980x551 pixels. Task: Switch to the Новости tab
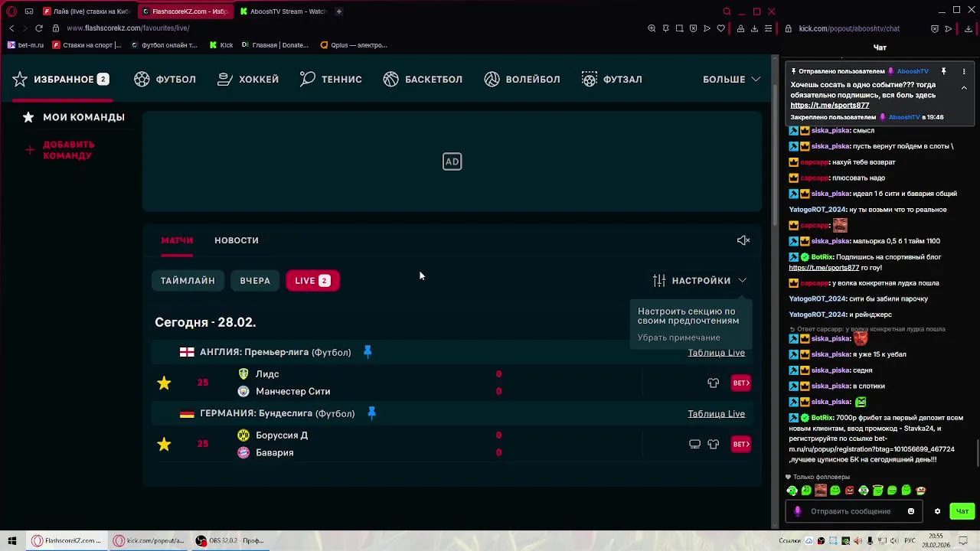click(237, 240)
